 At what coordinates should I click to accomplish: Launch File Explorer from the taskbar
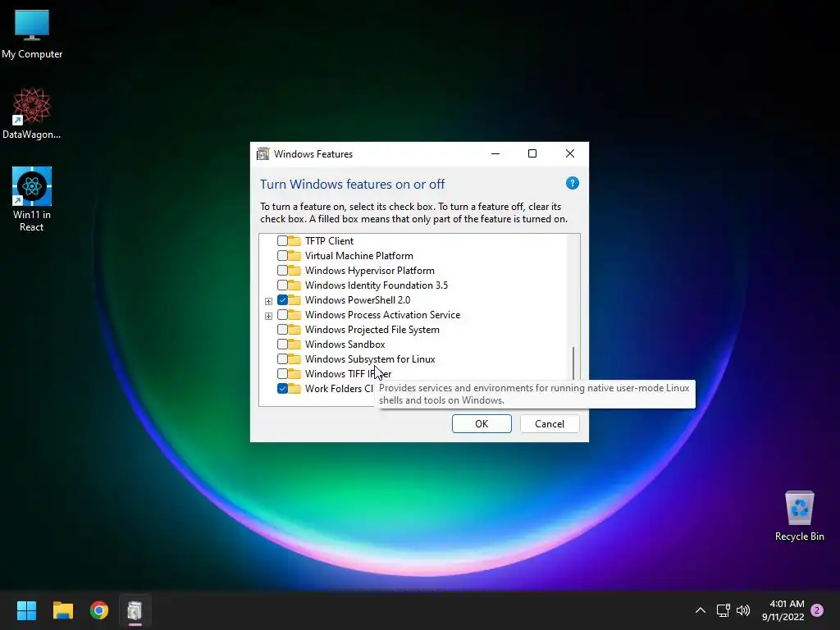(62, 610)
